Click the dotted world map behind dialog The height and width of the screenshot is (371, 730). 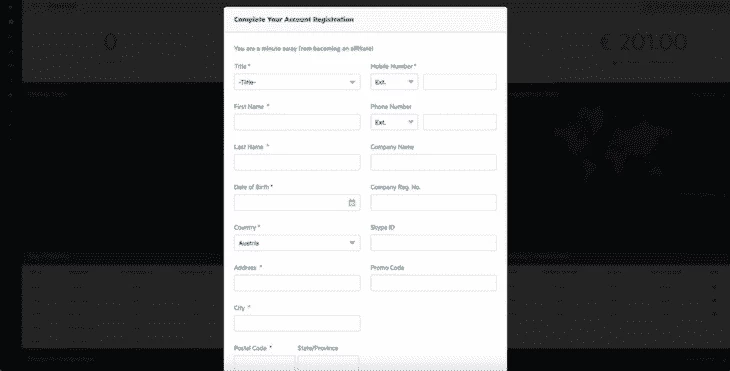tap(612, 142)
